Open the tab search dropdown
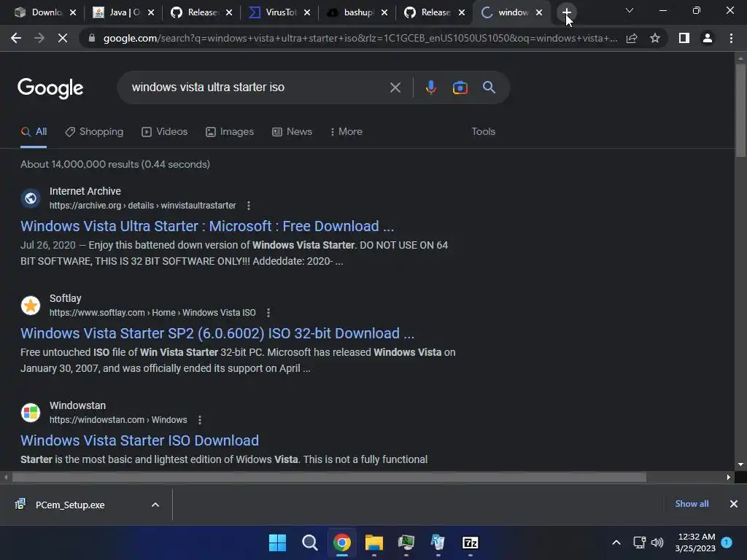 630,10
